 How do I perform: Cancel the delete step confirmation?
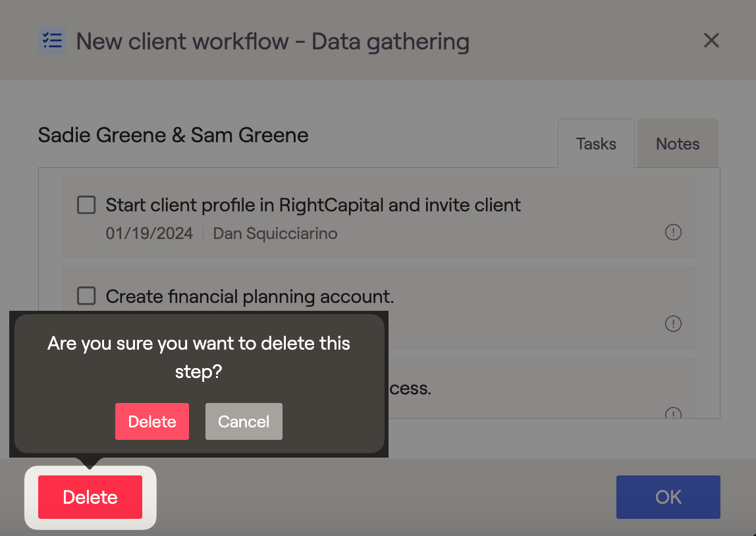coord(244,421)
